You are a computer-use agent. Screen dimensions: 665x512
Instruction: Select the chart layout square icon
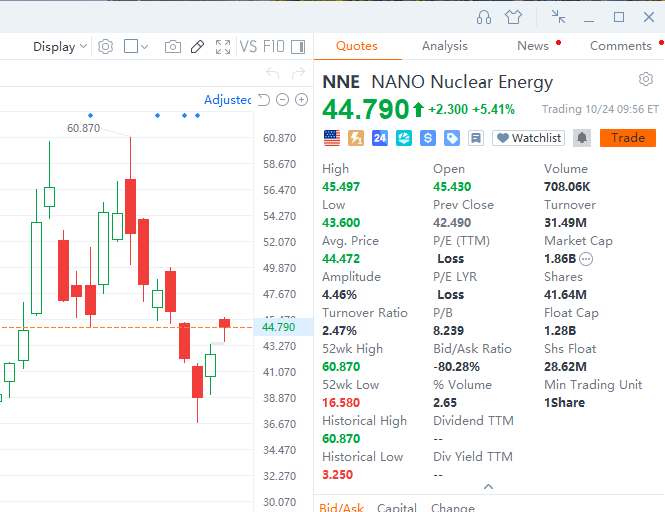[131, 46]
